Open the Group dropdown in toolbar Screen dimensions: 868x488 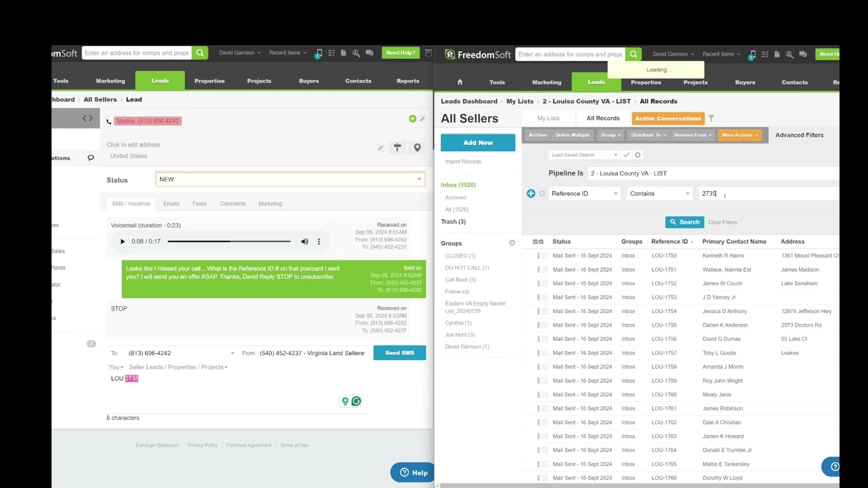(x=611, y=135)
